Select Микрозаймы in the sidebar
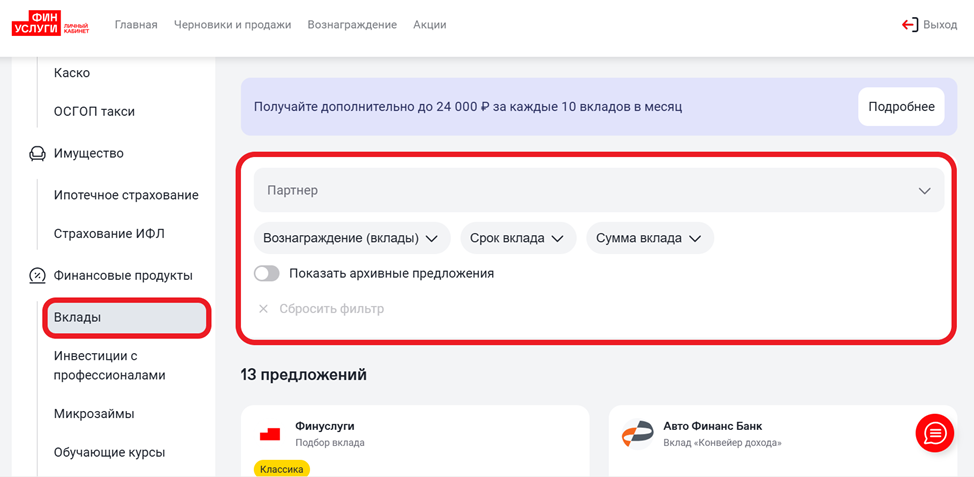The height and width of the screenshot is (477, 974). pos(94,414)
